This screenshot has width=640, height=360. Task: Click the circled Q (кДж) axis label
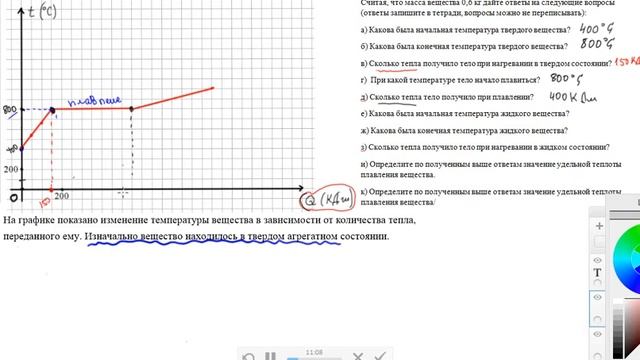[328, 199]
